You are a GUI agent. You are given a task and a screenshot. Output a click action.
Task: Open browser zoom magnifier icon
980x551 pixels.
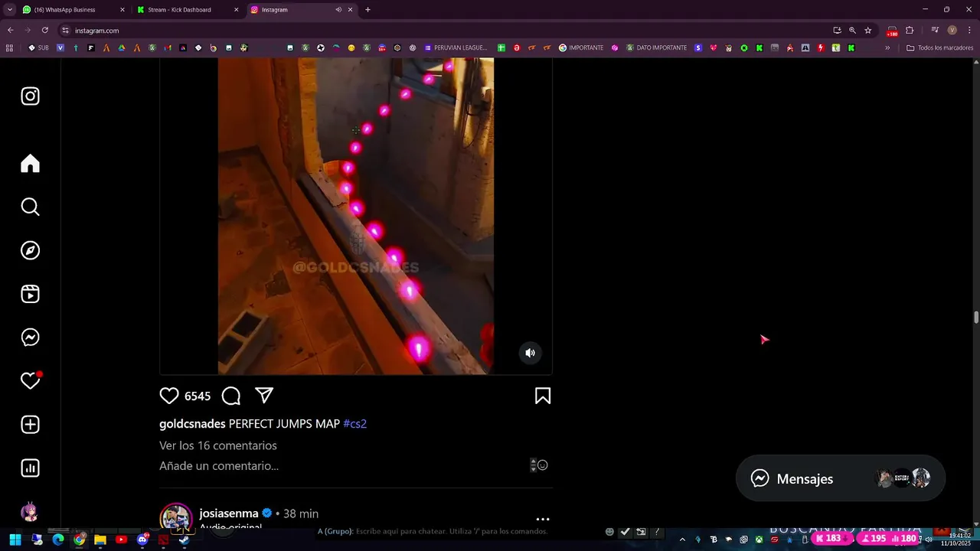pos(852,31)
